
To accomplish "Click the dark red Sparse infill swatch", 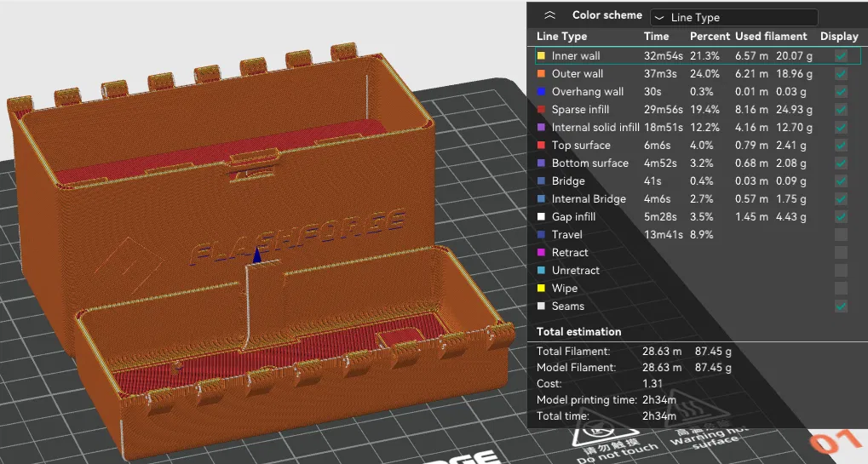I will click(542, 110).
